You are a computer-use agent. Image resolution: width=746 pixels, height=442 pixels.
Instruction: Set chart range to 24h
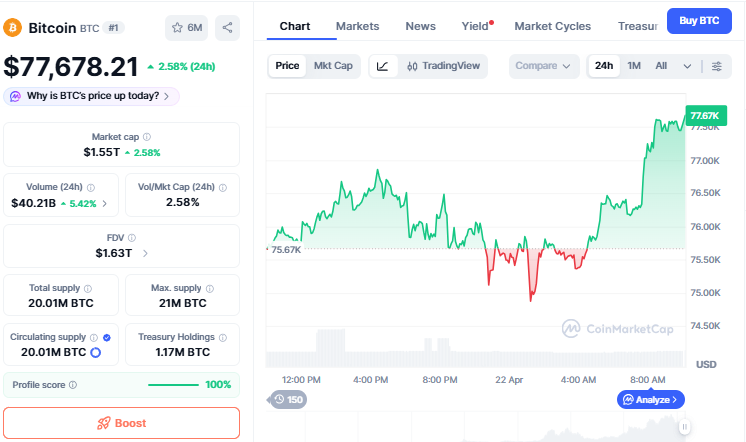pyautogui.click(x=604, y=66)
